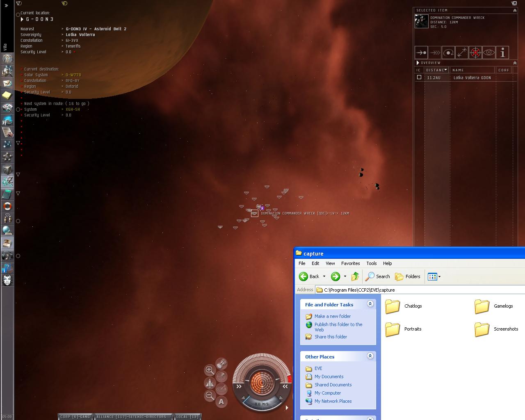The image size is (525, 420).
Task: Open the lifebuoy help icon in the sidebar
Action: (x=7, y=206)
